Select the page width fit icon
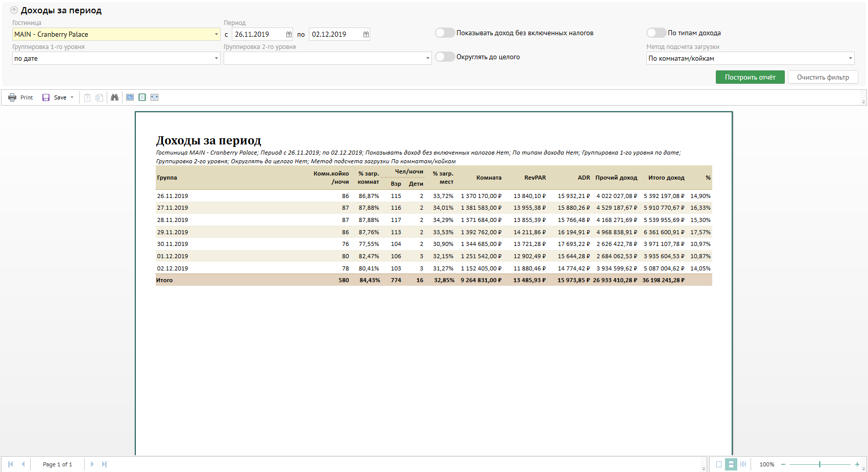This screenshot has width=868, height=472. [154, 97]
